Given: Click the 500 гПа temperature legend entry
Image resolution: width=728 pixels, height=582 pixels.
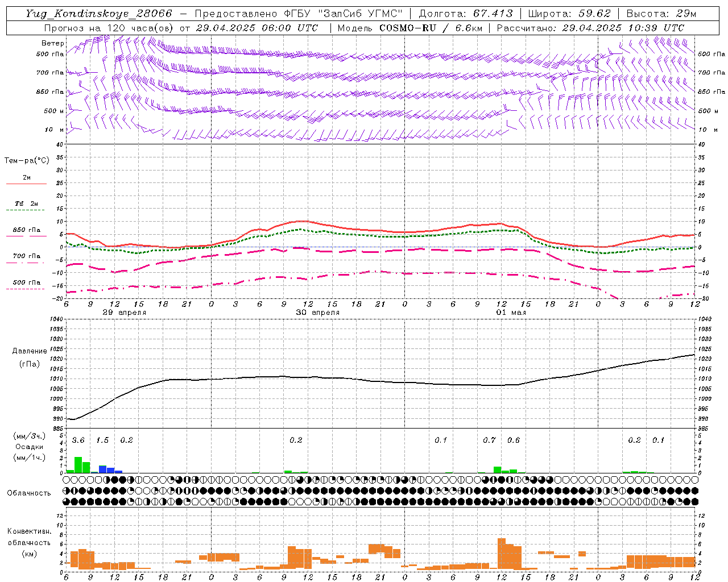Looking at the screenshot, I should [27, 282].
